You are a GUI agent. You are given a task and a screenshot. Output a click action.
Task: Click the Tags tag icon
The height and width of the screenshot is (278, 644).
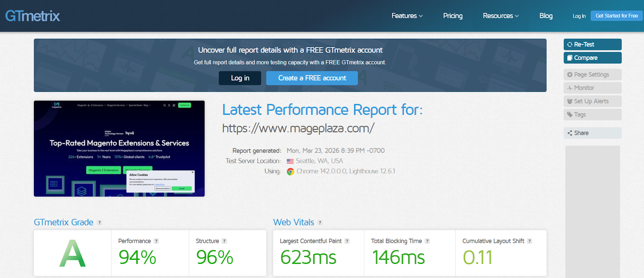(x=570, y=114)
